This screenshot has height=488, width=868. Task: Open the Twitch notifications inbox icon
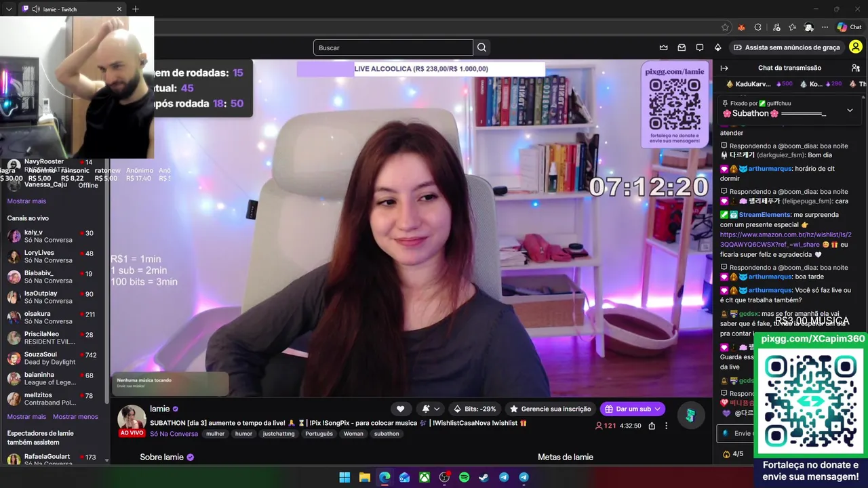click(x=682, y=47)
